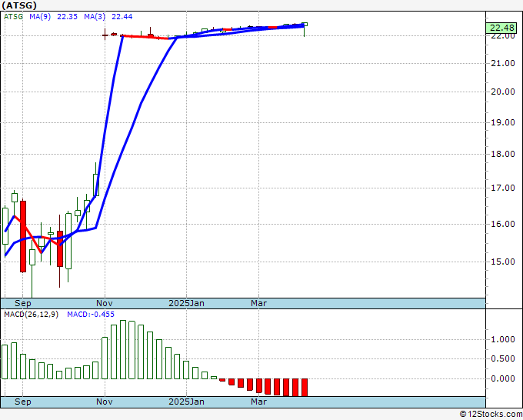Click the Mar label on MACD axis
Image resolution: width=523 pixels, height=420 pixels.
pyautogui.click(x=259, y=402)
